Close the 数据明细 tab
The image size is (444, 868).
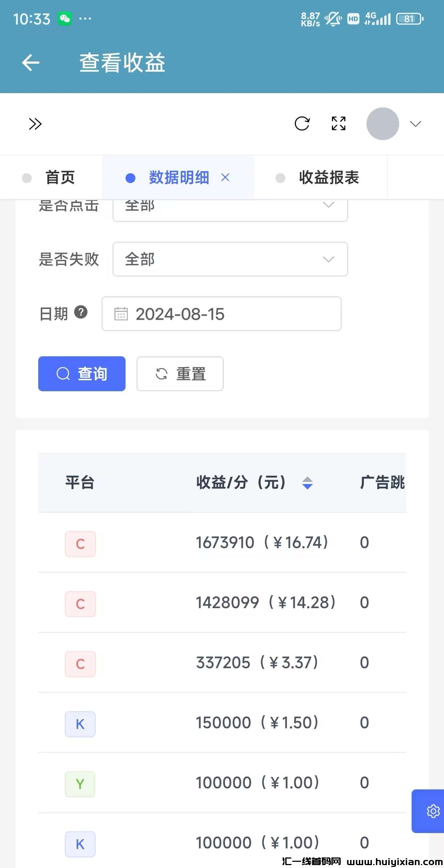(x=225, y=178)
